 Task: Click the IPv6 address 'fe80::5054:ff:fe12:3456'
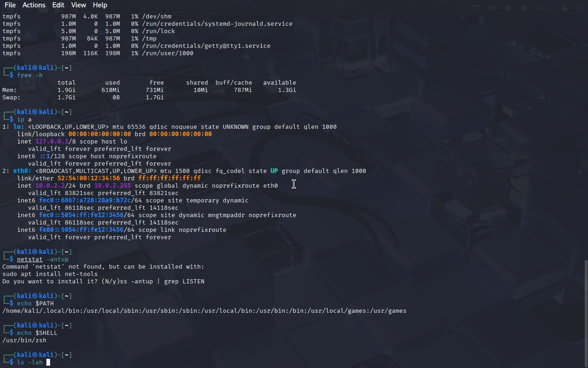(x=81, y=230)
